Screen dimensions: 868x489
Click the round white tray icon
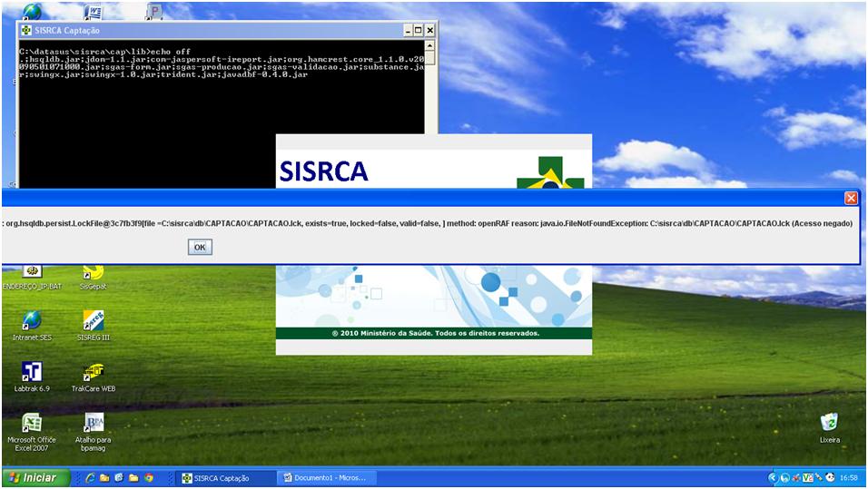785,477
